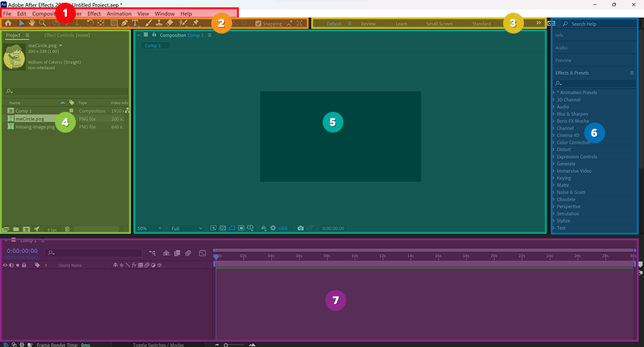
Task: Toggle the video eye column header
Action: click(5, 265)
